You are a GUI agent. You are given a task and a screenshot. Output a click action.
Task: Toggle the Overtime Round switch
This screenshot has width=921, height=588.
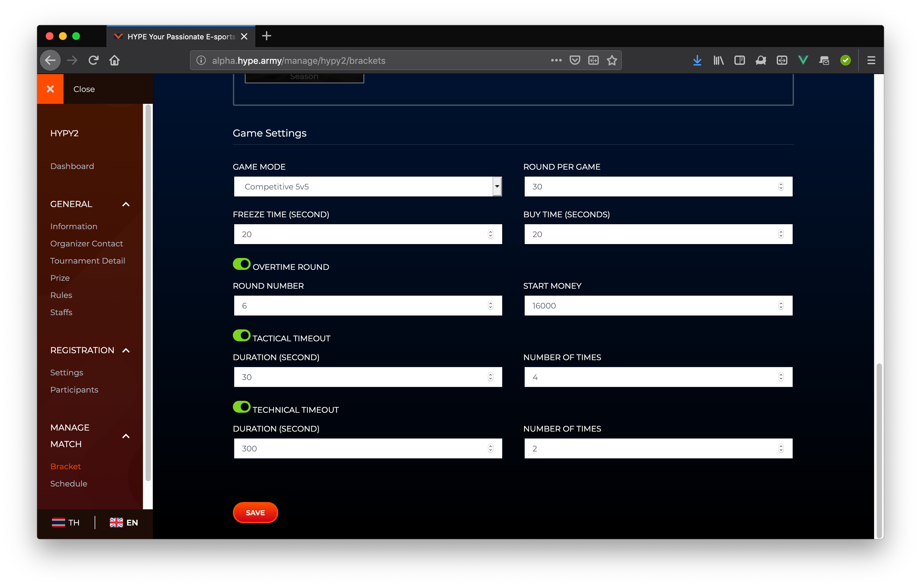[242, 264]
